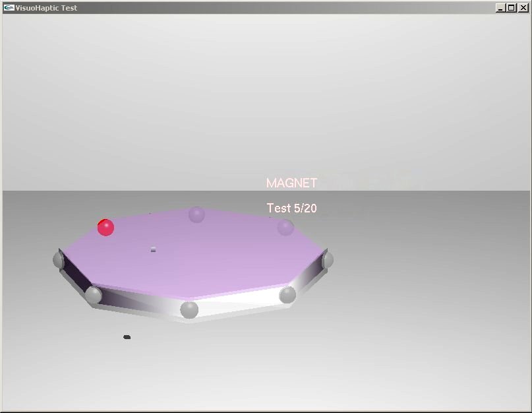Select the small probe marker below the platform

tap(127, 336)
